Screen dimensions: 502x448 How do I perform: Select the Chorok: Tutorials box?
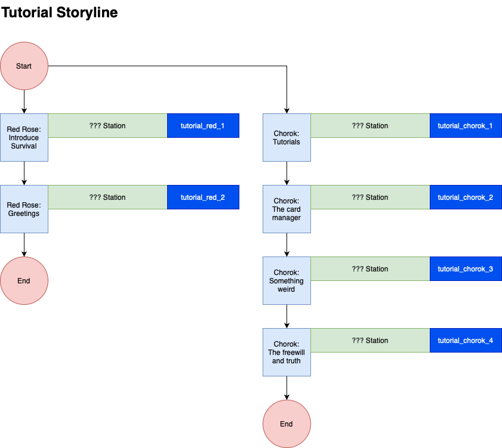[287, 137]
